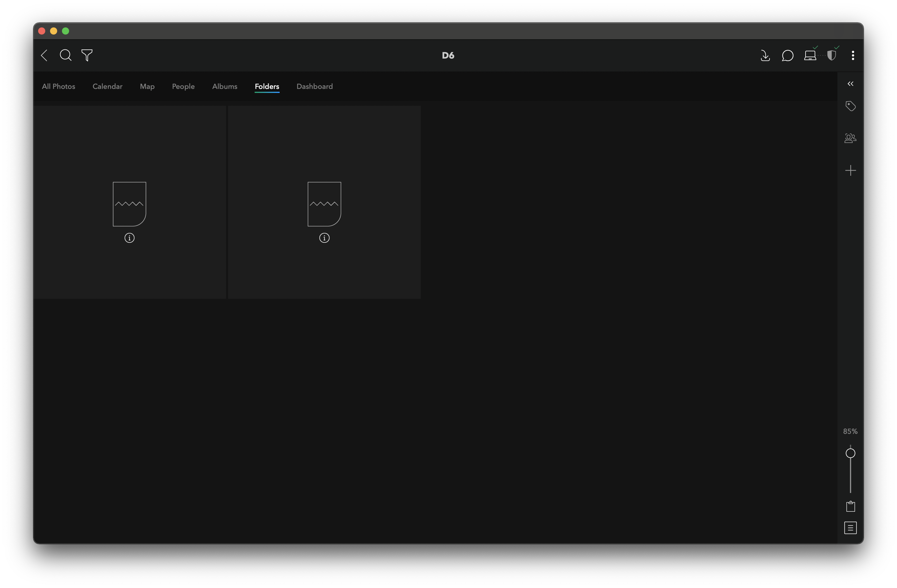Switch to the All Photos tab

coord(58,86)
